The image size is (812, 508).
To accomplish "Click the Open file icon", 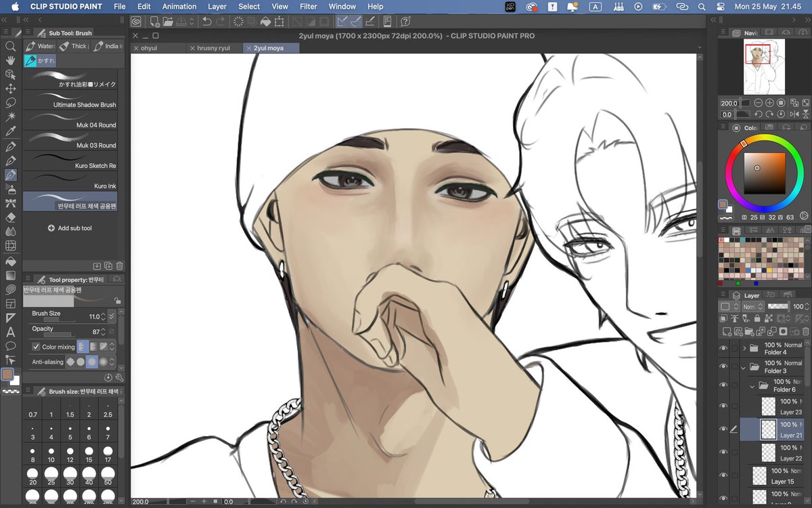I will coord(170,22).
